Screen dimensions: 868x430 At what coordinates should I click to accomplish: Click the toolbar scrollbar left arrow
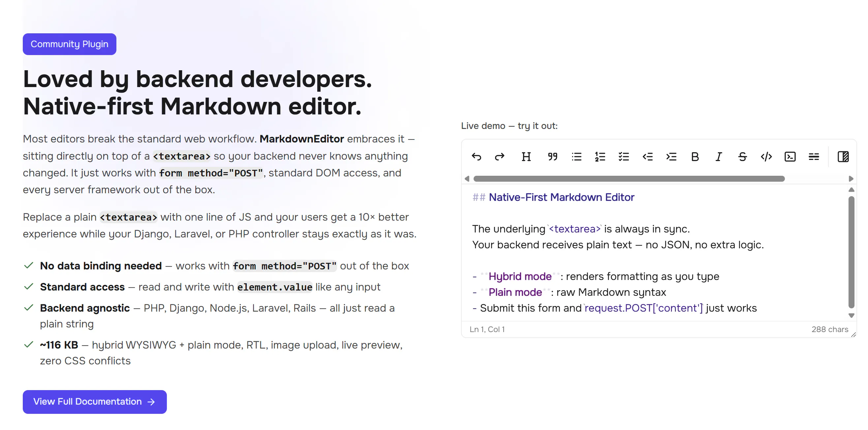pyautogui.click(x=467, y=179)
